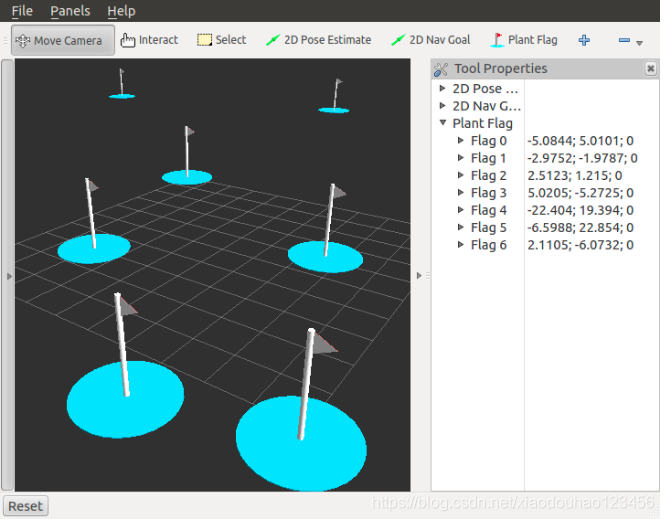Screen dimensions: 664x521
Task: Edit value -5.0844; 5.0101; 0
Action: tap(581, 141)
